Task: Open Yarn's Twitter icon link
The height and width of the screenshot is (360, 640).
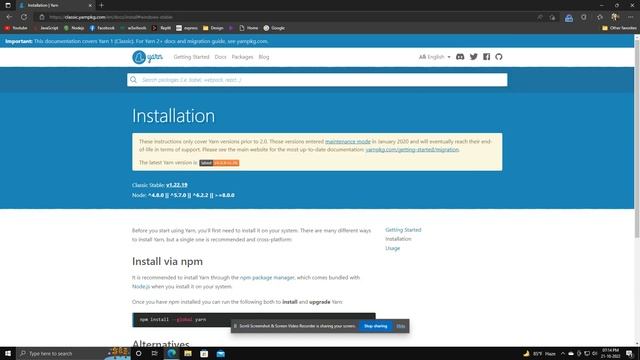Action: coord(473,57)
